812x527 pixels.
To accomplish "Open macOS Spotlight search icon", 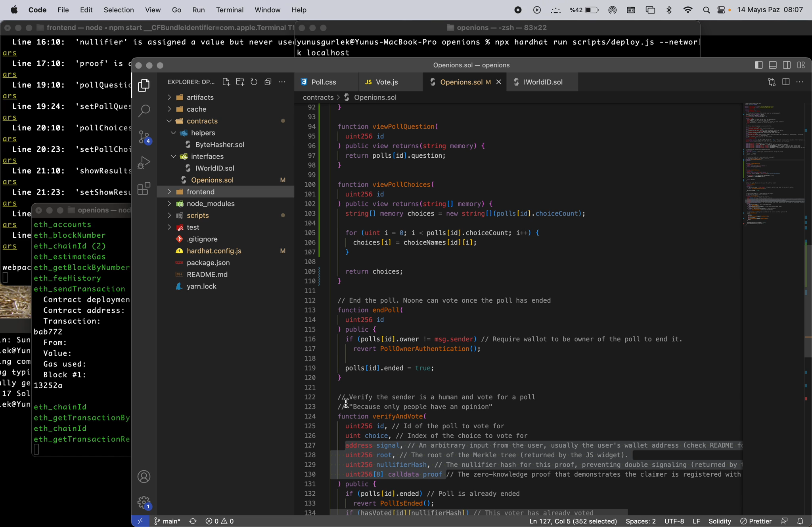I will pos(706,10).
